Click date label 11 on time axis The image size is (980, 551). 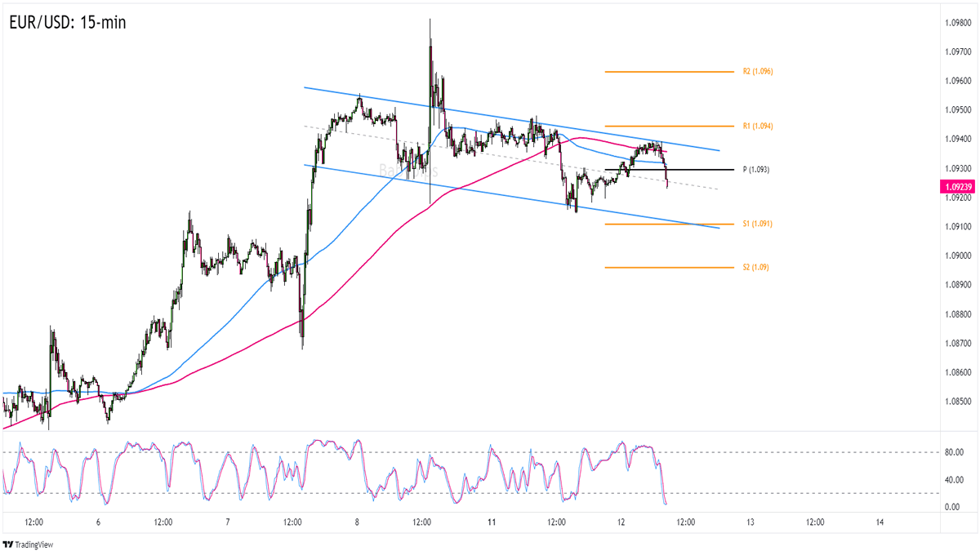(490, 522)
